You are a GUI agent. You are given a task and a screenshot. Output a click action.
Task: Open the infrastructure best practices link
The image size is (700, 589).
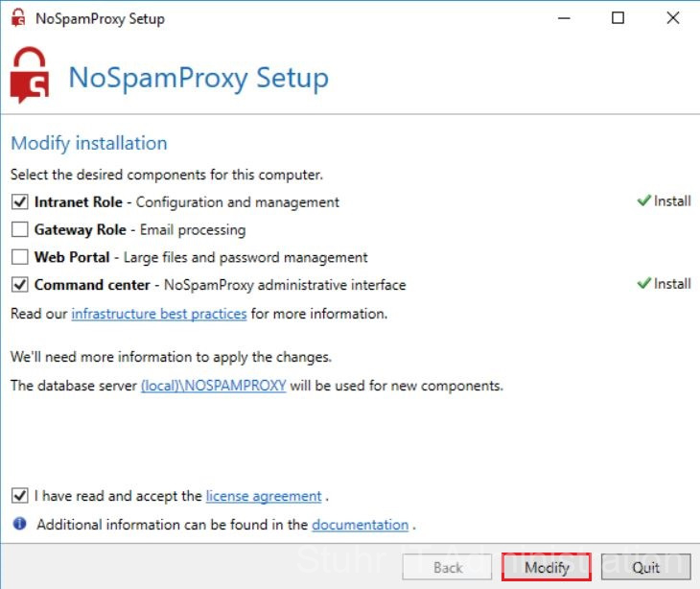(x=159, y=314)
